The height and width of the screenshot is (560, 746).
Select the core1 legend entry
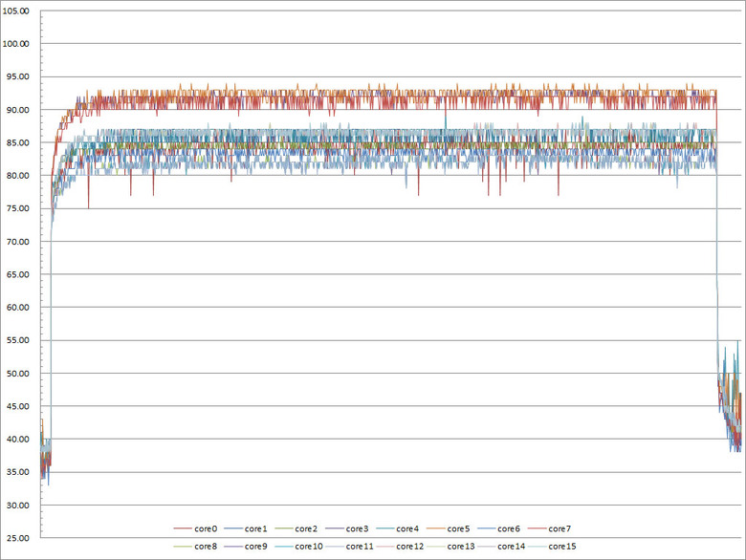(x=246, y=528)
